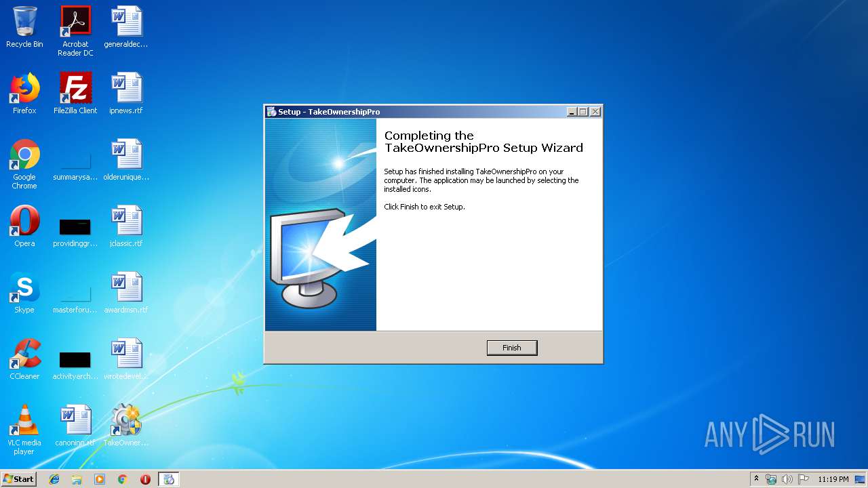The height and width of the screenshot is (488, 868).
Task: Select the awardmsn.rtf document icon
Action: (126, 293)
